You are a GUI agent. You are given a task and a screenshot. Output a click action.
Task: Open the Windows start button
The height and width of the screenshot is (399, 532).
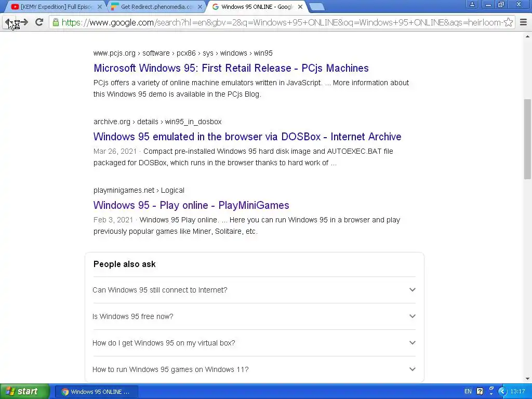[24, 391]
